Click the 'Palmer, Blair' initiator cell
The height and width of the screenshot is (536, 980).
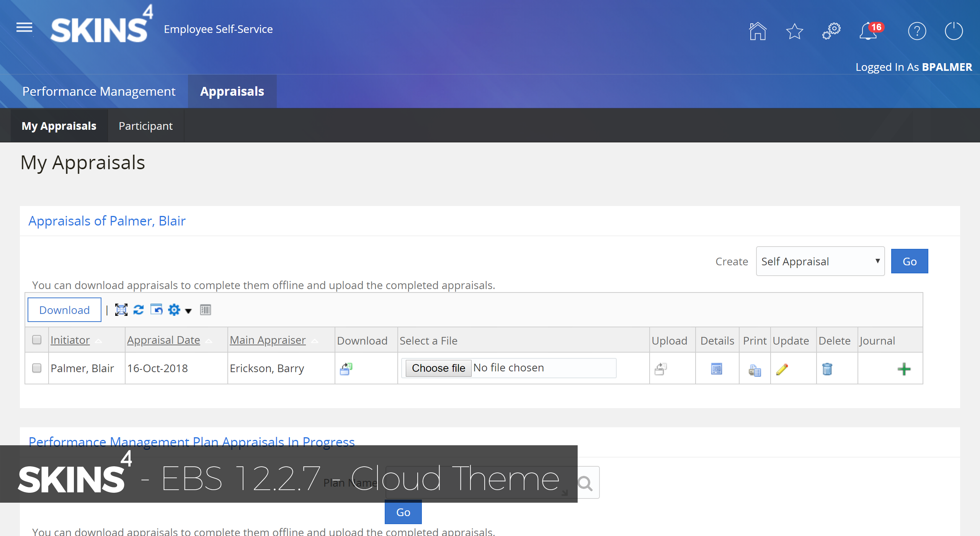[82, 368]
